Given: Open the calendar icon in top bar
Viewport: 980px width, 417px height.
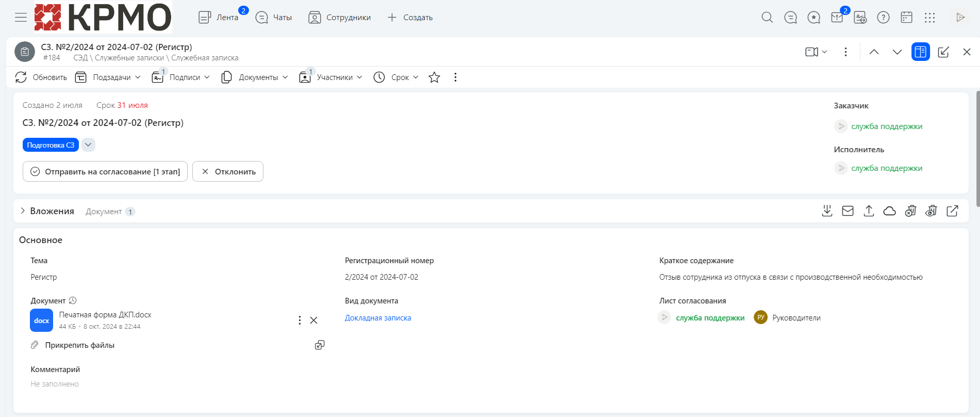Looking at the screenshot, I should [x=906, y=18].
